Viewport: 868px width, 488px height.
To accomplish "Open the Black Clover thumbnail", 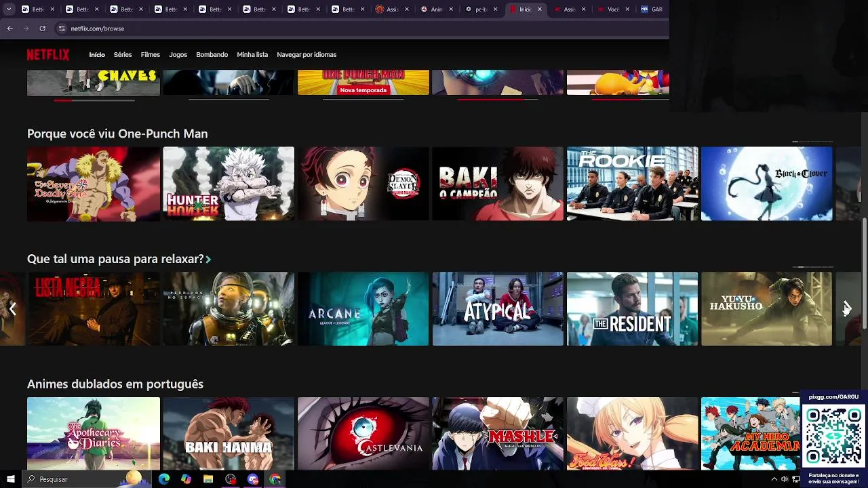I will pos(766,184).
